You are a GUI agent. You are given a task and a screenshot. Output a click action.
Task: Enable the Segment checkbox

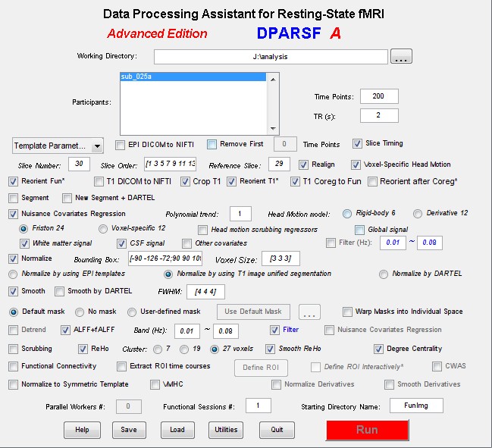coord(13,198)
